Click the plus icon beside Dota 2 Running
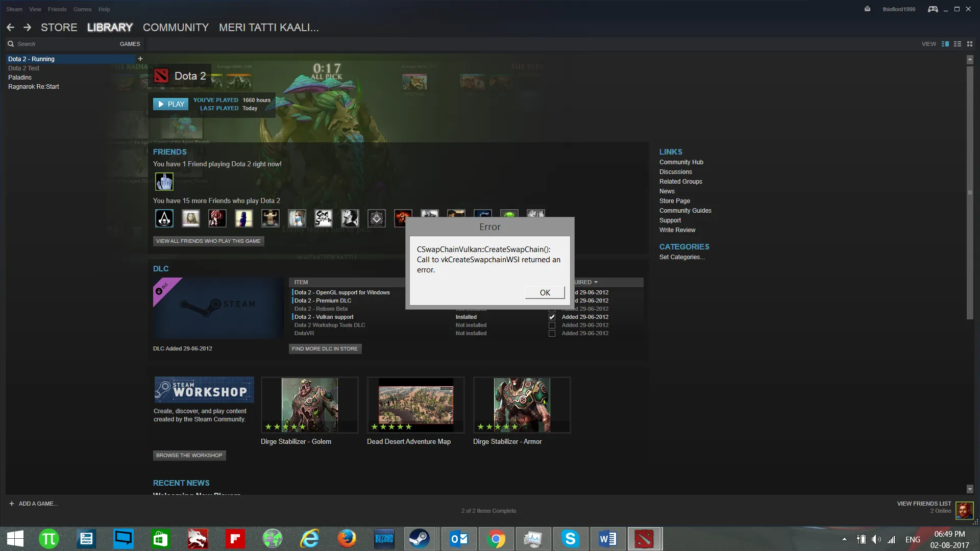 click(x=140, y=59)
